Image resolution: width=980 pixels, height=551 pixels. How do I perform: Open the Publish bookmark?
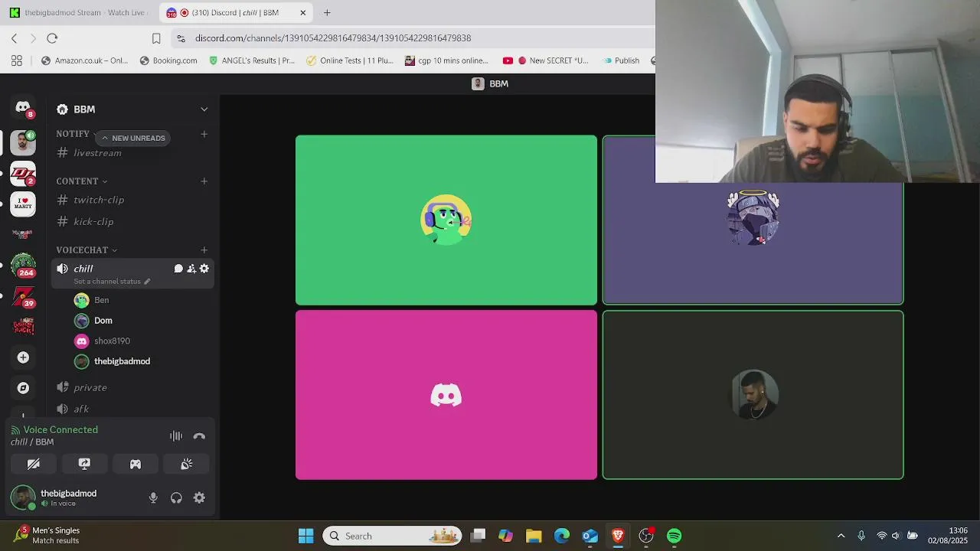621,60
